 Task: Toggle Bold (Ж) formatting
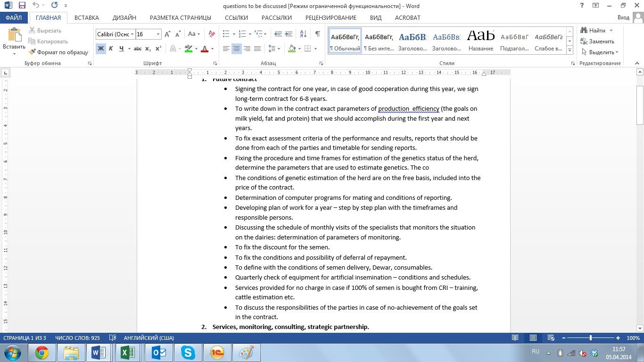click(x=101, y=49)
